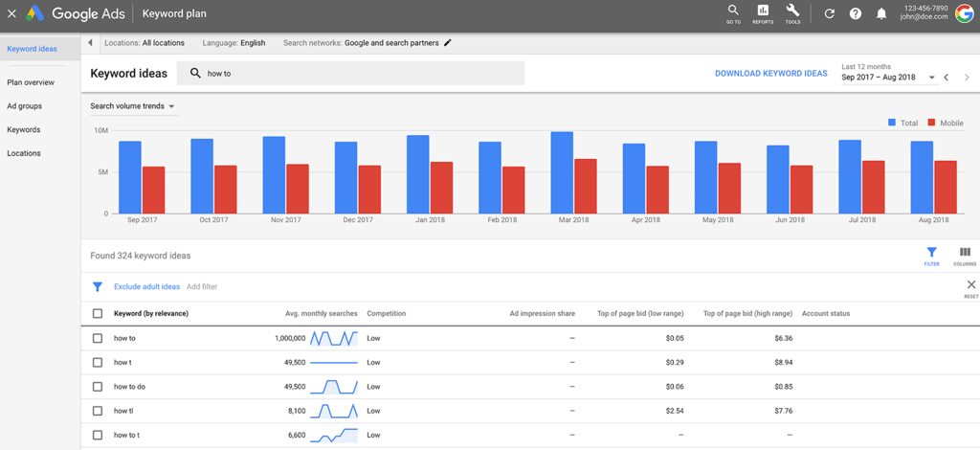Toggle the select-all keywords checkbox
The height and width of the screenshot is (450, 980).
98,314
